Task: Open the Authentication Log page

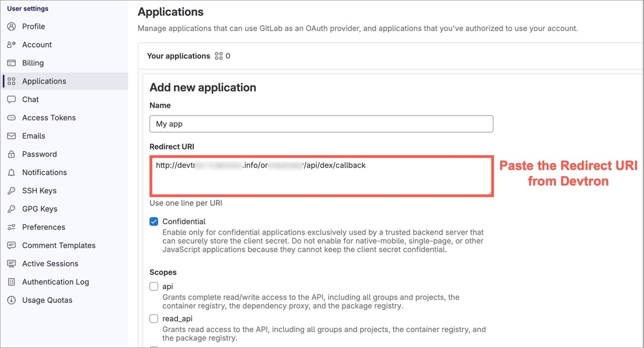Action: (55, 282)
